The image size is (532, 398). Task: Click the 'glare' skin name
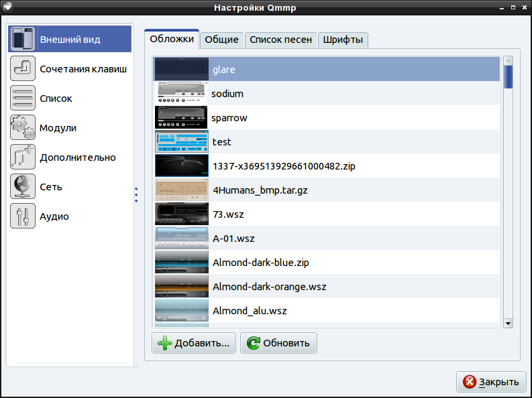pos(224,70)
